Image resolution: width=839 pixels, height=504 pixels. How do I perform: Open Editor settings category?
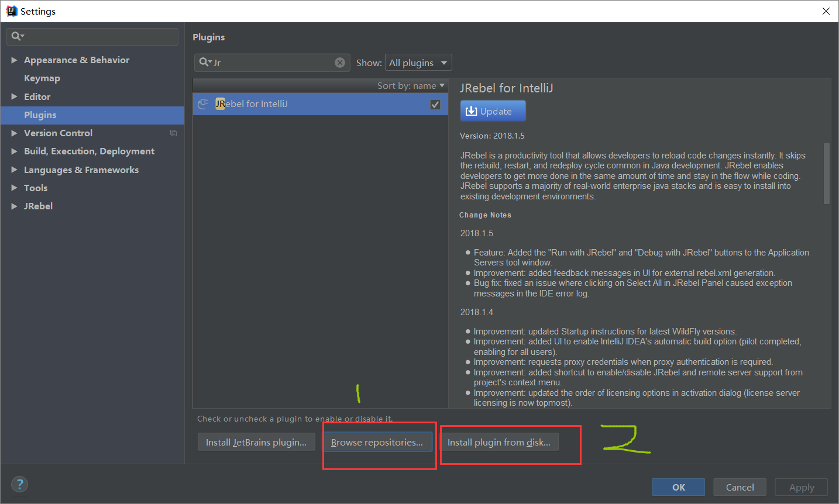tap(37, 96)
